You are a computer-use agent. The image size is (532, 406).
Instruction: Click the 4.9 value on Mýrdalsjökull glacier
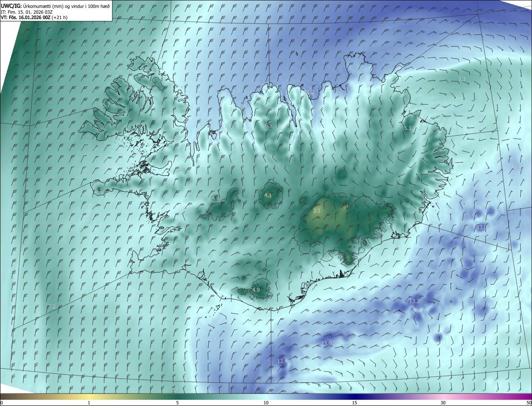click(256, 290)
